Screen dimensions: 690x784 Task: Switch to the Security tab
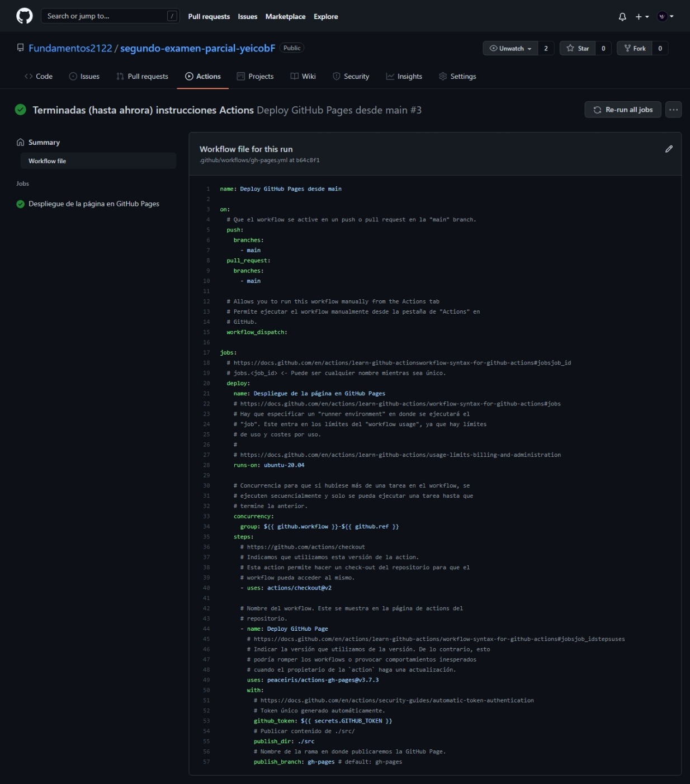tap(351, 77)
